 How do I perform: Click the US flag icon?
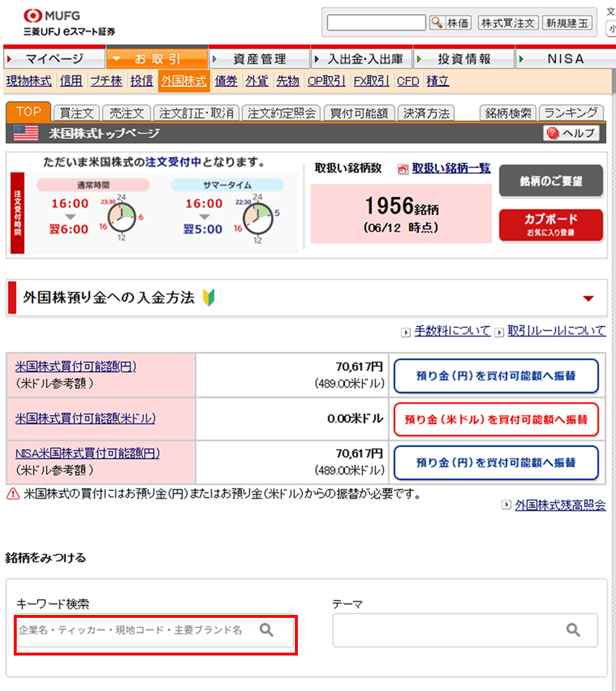point(26,133)
